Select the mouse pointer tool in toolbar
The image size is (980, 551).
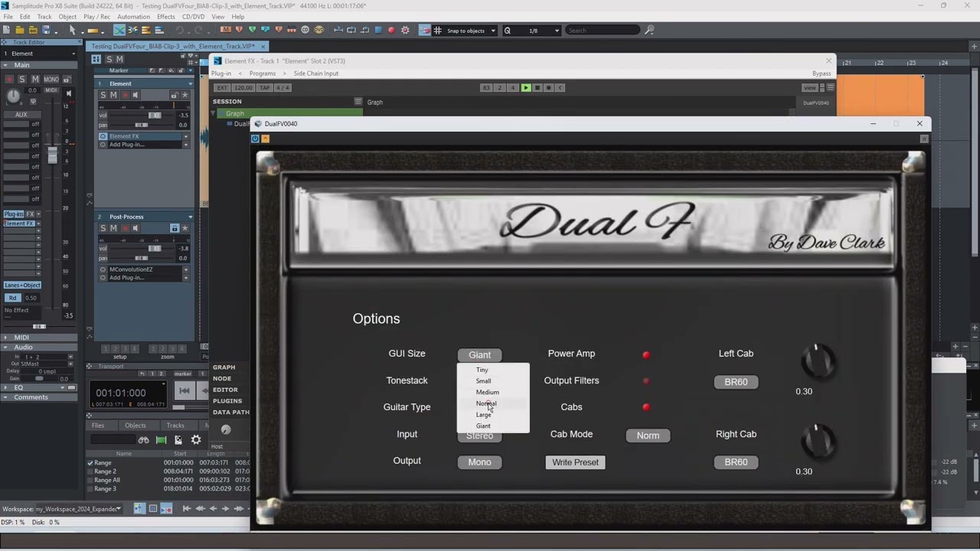click(x=73, y=31)
